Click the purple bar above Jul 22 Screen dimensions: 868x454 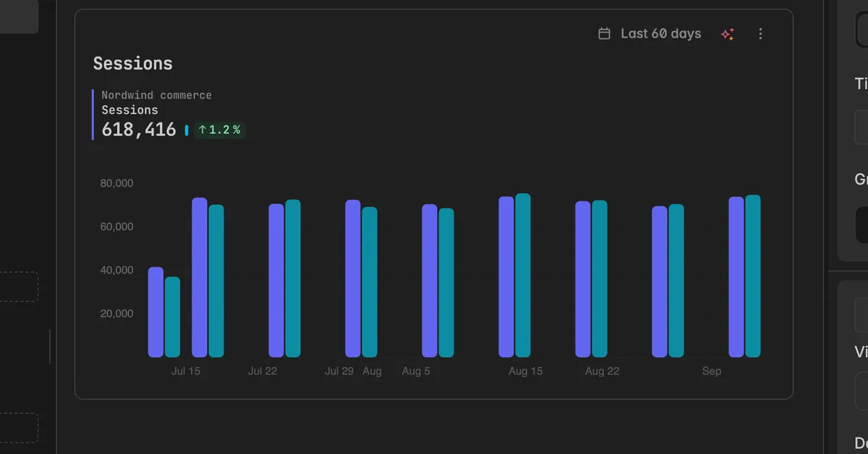tap(276, 280)
